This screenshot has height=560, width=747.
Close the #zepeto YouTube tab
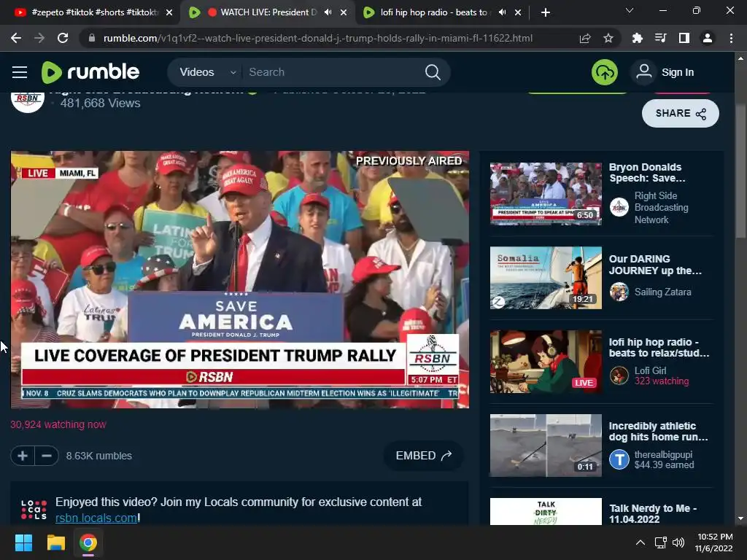[169, 12]
